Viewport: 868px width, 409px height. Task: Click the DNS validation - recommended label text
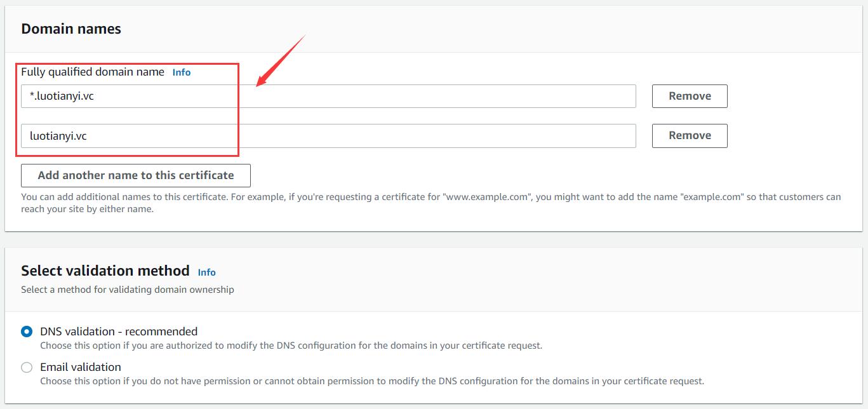pyautogui.click(x=119, y=332)
